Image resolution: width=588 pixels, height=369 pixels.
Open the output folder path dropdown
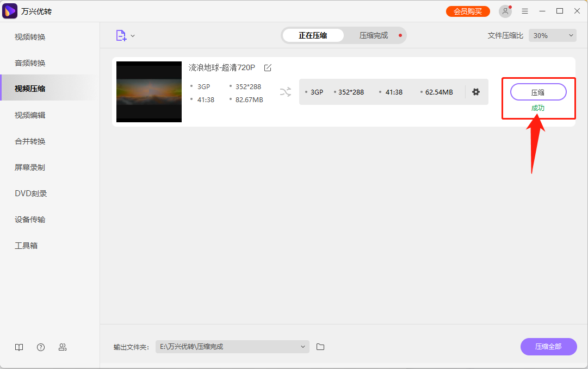[x=302, y=347]
